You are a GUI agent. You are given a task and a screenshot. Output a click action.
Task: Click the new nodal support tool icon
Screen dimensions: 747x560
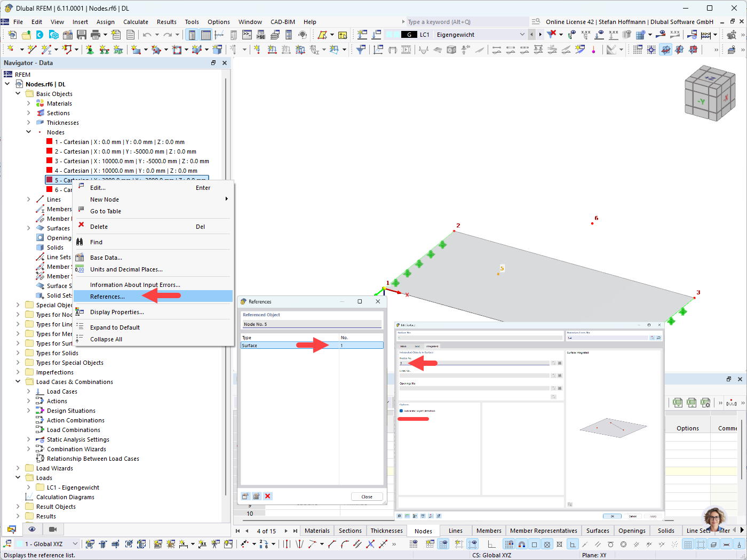90,50
